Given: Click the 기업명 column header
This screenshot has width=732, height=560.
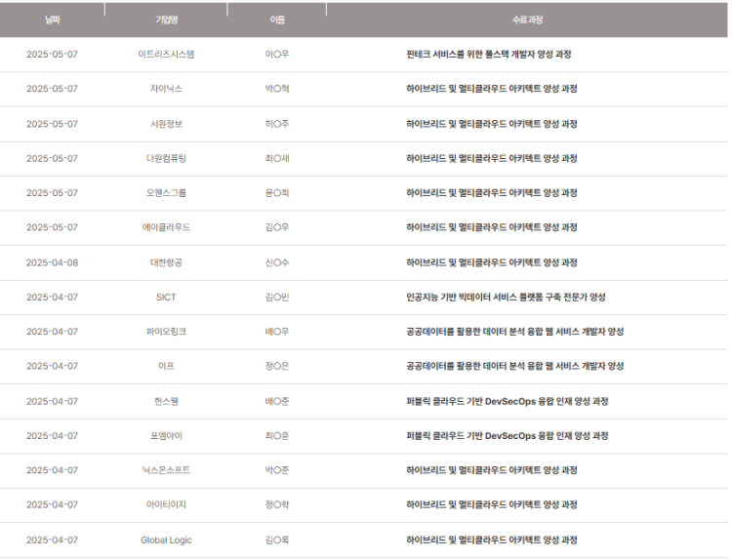Looking at the screenshot, I should (x=166, y=20).
